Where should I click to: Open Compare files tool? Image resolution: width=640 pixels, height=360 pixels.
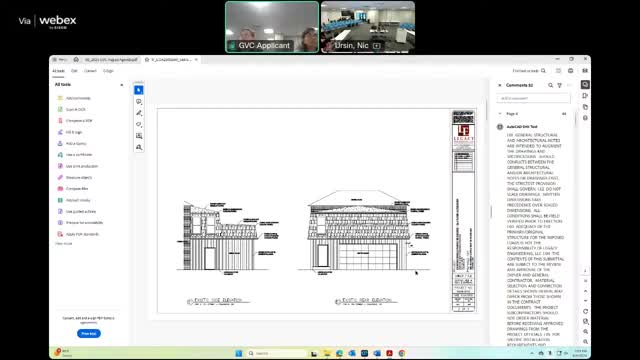pos(73,189)
